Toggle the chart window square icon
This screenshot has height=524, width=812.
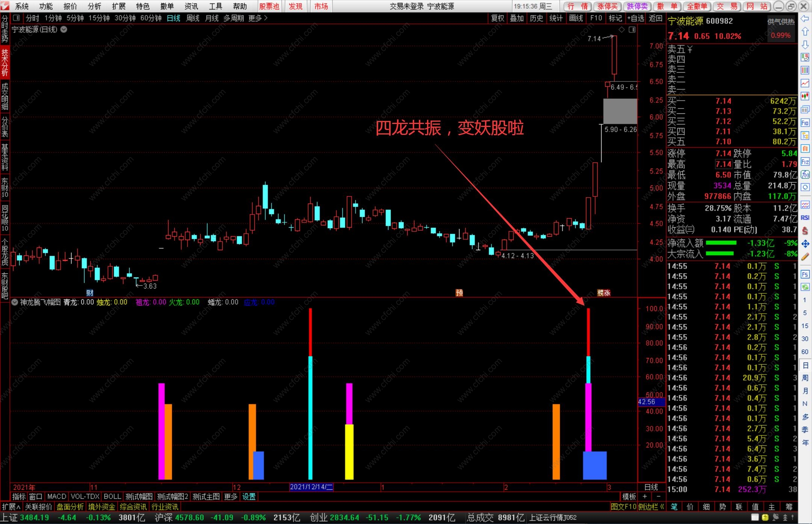tap(632, 30)
